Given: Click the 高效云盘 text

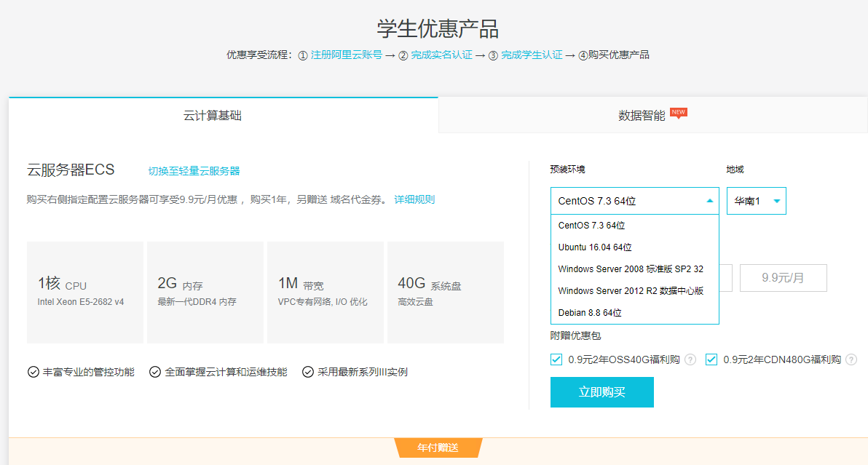Looking at the screenshot, I should [416, 302].
